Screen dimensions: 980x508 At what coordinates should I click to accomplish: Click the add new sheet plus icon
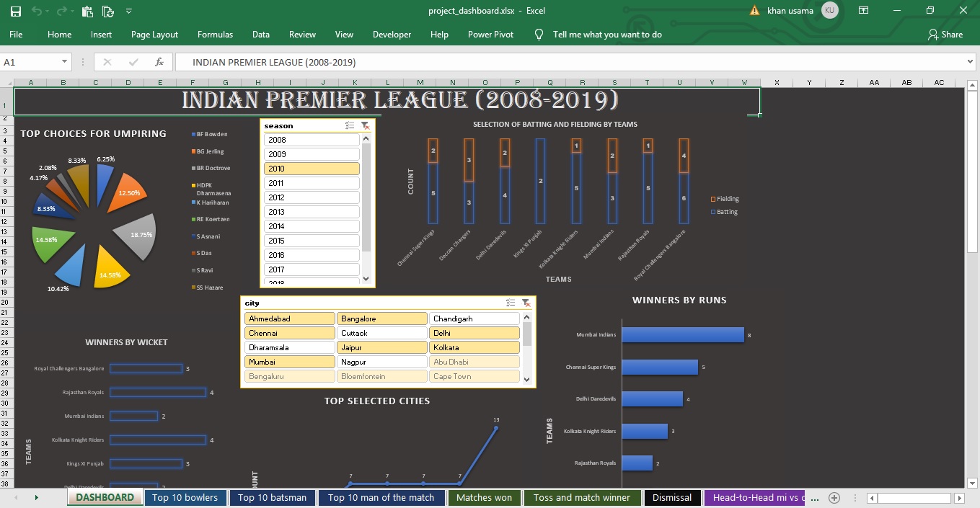[834, 497]
